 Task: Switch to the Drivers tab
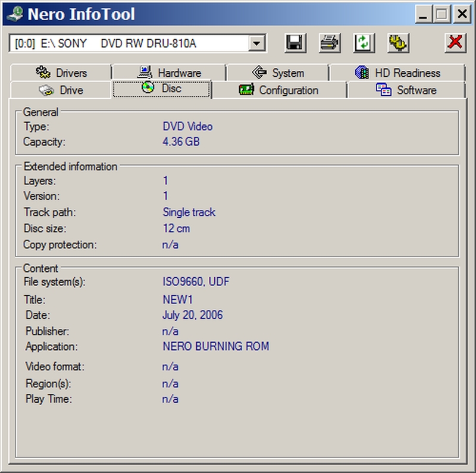(x=61, y=73)
